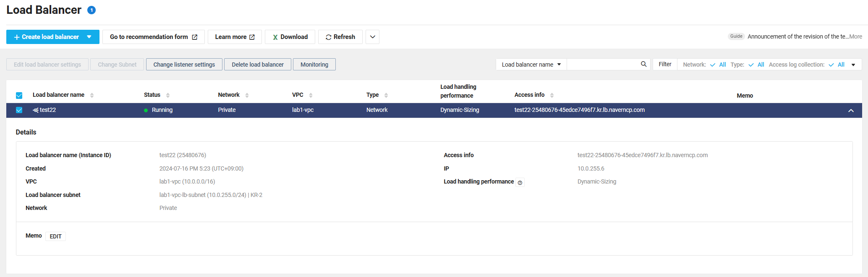This screenshot has height=277, width=868.
Task: Select test22 name in table row
Action: 48,110
